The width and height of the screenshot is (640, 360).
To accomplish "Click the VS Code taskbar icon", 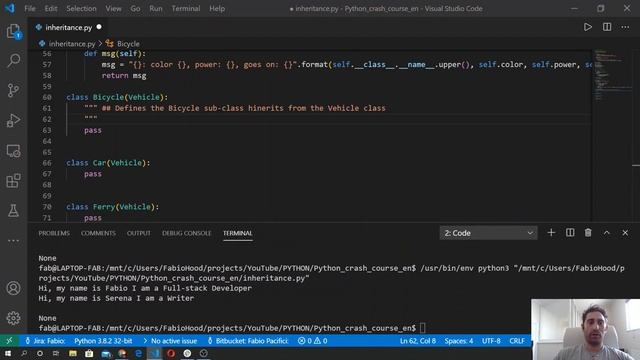I will pos(154,353).
